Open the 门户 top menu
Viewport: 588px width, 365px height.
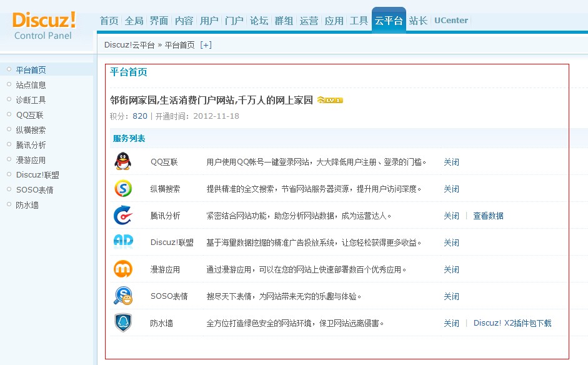[x=234, y=21]
